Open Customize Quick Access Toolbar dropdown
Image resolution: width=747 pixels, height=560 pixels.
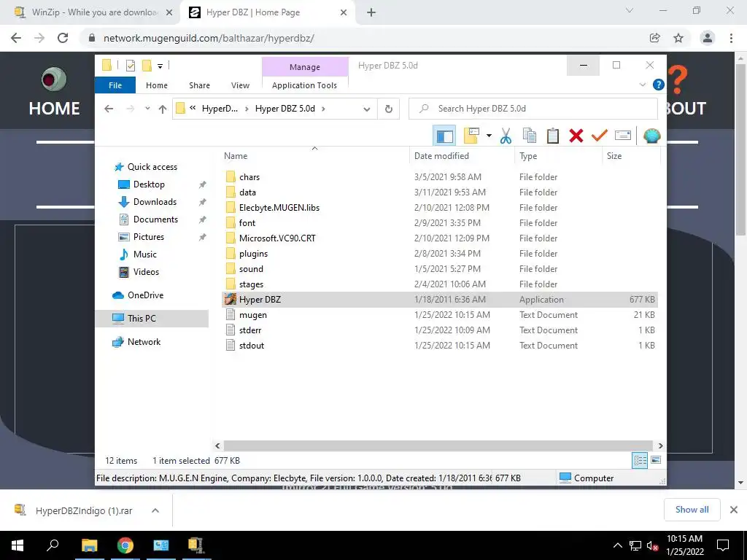pyautogui.click(x=160, y=66)
